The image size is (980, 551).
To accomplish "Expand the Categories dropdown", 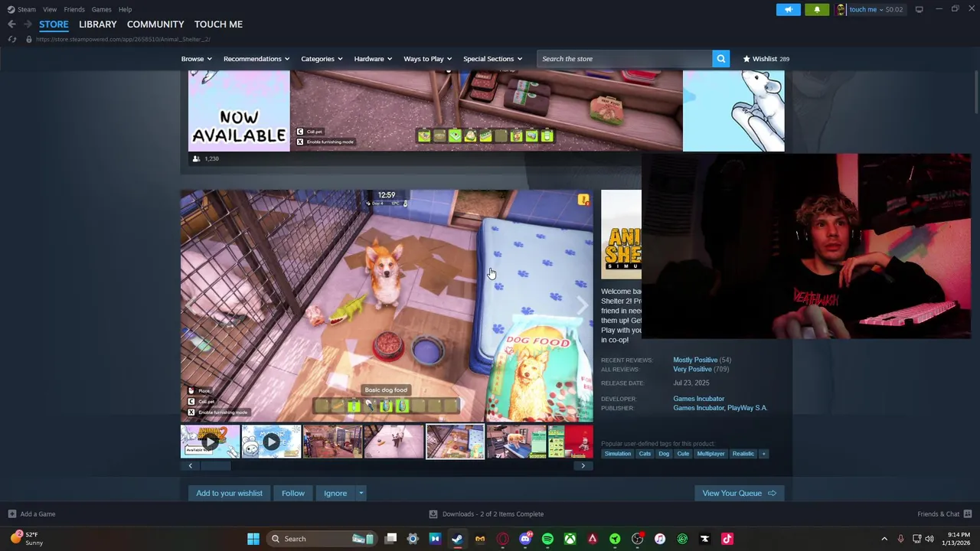I will click(321, 59).
